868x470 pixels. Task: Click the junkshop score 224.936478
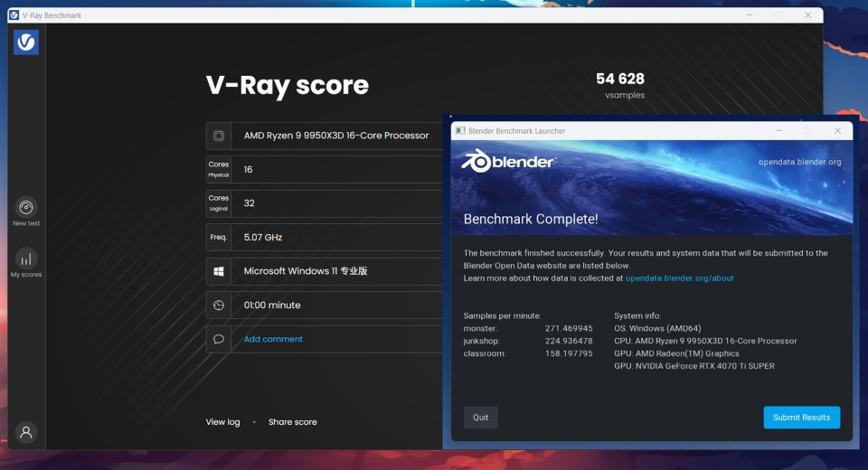(569, 341)
